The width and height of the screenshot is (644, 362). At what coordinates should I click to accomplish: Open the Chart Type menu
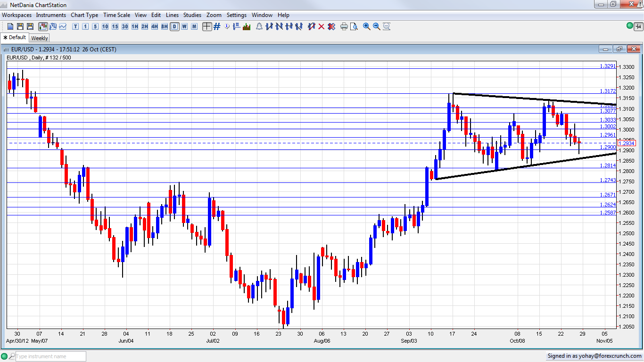tap(84, 15)
